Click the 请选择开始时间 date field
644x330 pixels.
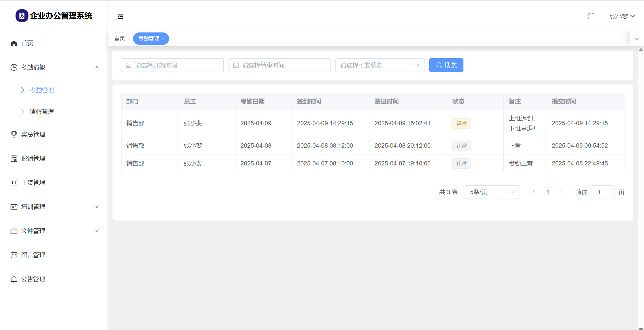[x=172, y=65]
